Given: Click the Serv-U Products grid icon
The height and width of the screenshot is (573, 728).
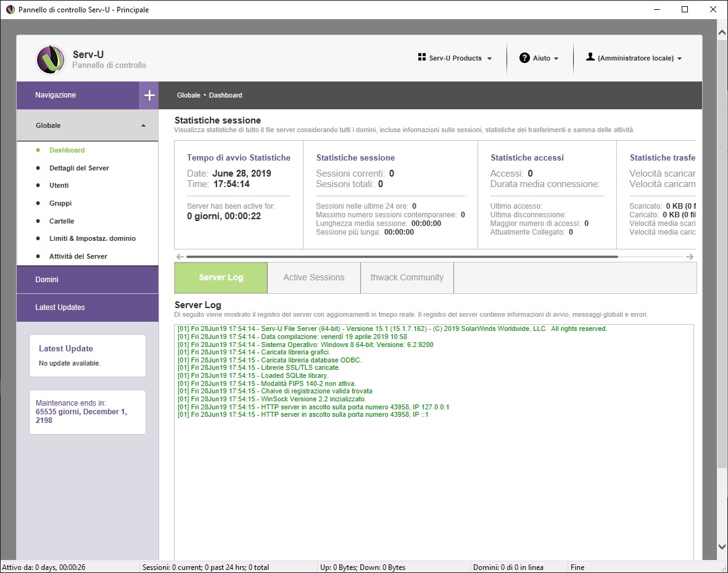Looking at the screenshot, I should (421, 57).
